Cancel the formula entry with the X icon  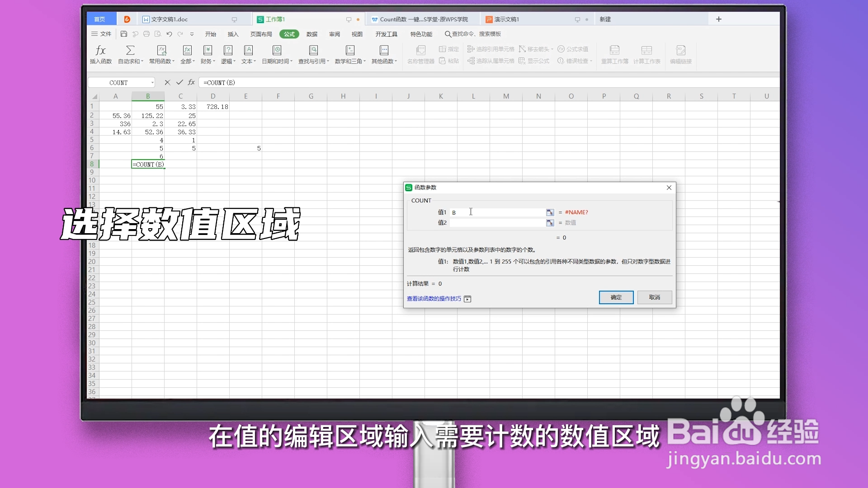click(167, 83)
